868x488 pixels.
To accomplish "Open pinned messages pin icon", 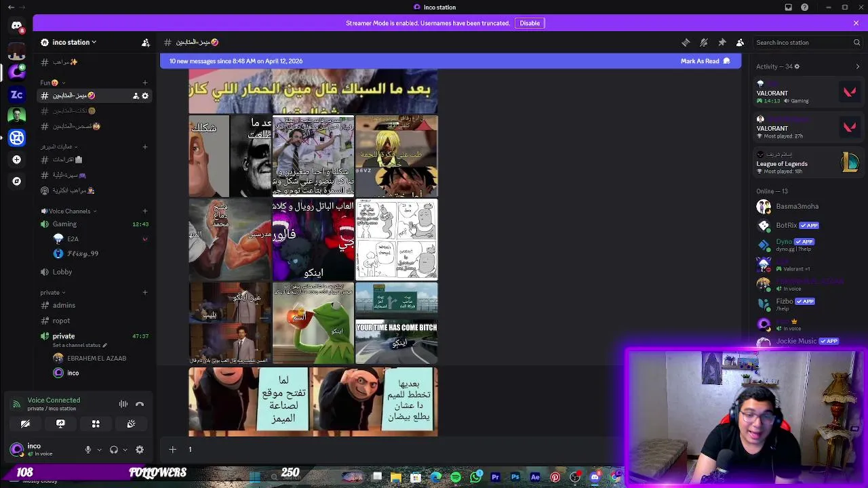I will [722, 42].
